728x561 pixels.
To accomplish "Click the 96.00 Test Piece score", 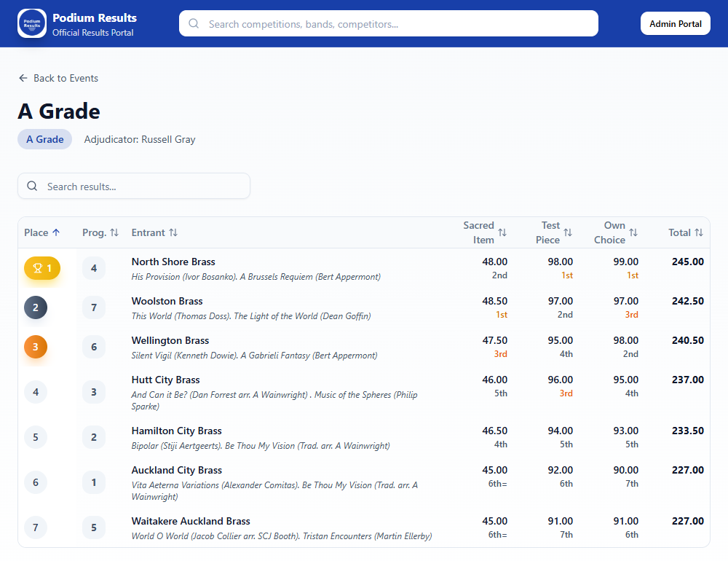I will (560, 380).
